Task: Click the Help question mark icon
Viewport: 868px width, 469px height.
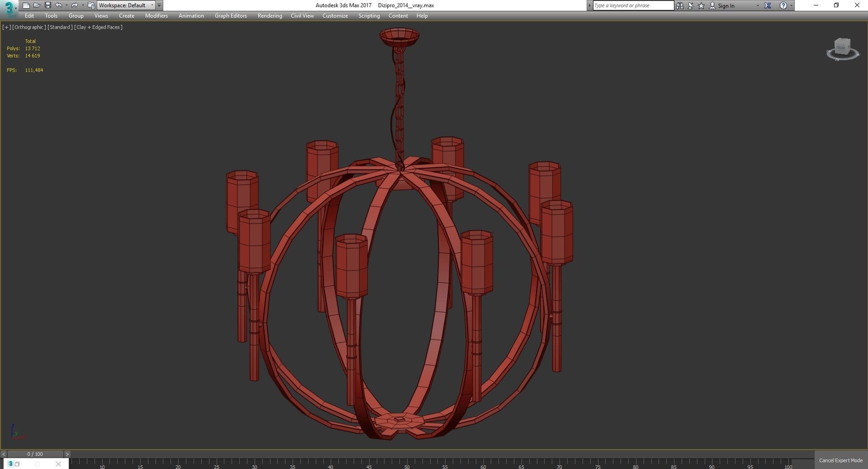Action: pos(783,5)
